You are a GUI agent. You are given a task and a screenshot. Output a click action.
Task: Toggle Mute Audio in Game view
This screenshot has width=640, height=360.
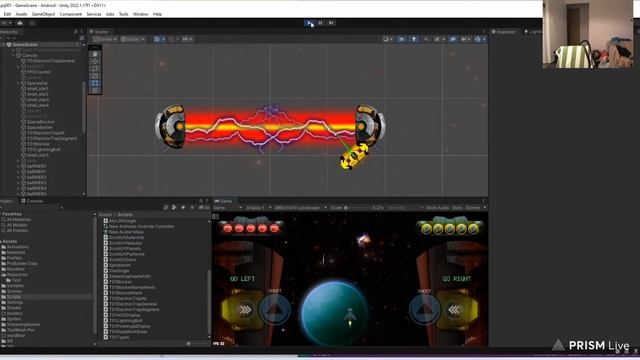click(438, 208)
